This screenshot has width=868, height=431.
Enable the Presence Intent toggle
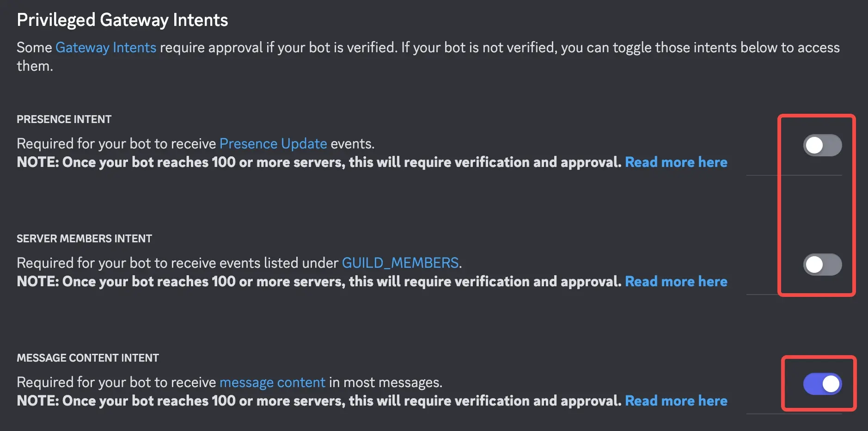coord(822,145)
